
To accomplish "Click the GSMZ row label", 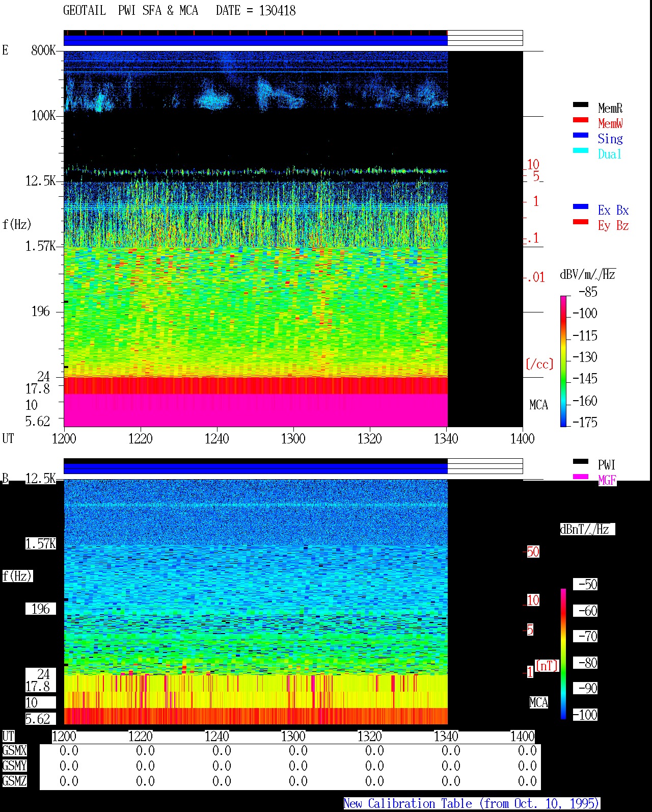I will tap(14, 781).
